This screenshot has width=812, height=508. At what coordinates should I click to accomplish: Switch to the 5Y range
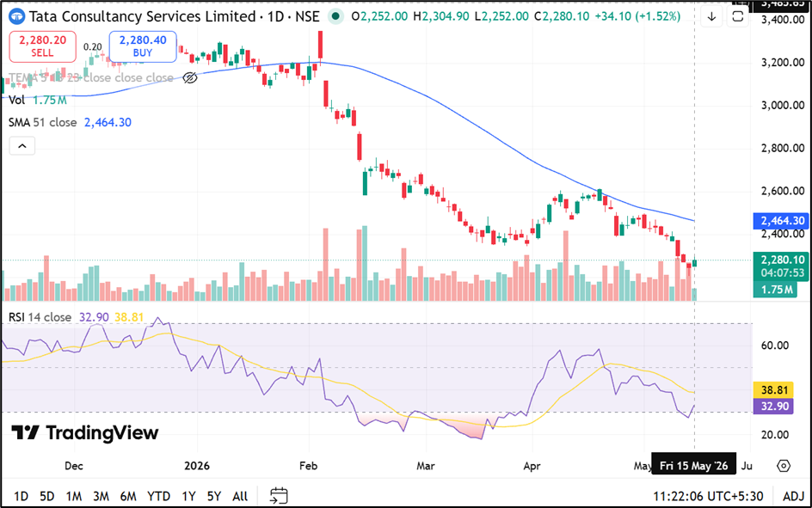click(214, 496)
